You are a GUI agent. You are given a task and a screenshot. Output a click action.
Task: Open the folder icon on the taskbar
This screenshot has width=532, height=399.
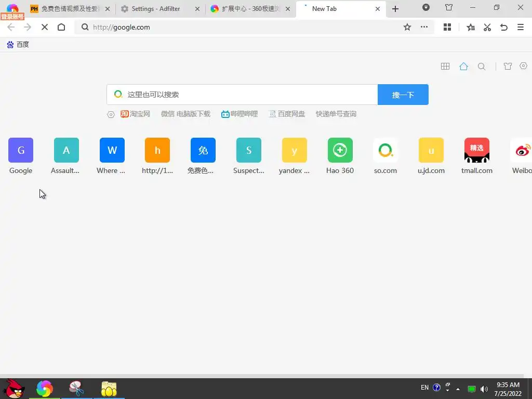(x=109, y=389)
